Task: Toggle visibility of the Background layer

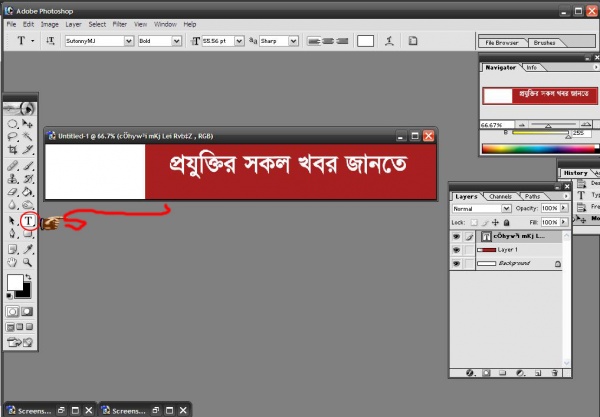Action: 456,263
